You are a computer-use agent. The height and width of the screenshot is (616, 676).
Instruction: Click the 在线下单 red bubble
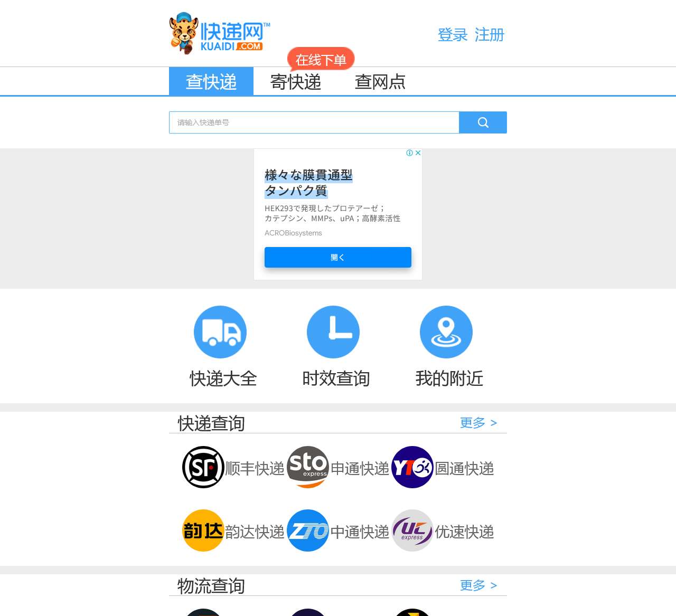(321, 60)
